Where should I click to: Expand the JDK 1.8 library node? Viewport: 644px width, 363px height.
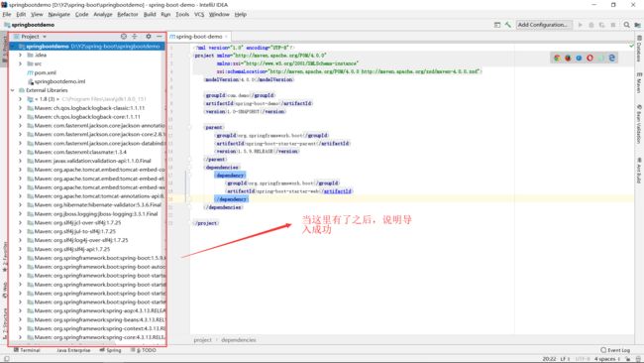pos(20,99)
